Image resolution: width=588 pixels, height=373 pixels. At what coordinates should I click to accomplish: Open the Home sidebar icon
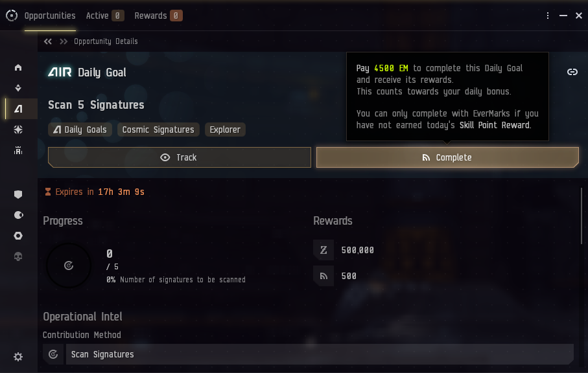18,67
